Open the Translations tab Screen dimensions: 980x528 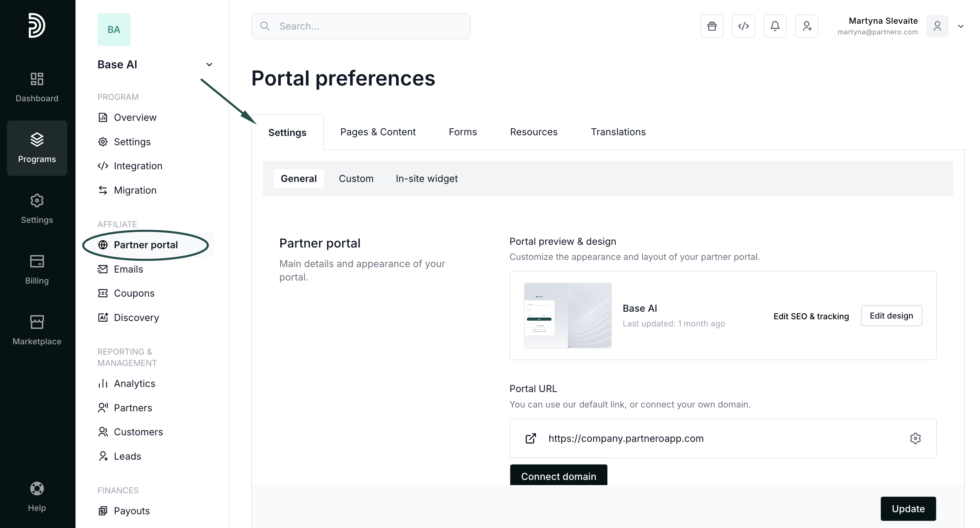click(x=618, y=132)
